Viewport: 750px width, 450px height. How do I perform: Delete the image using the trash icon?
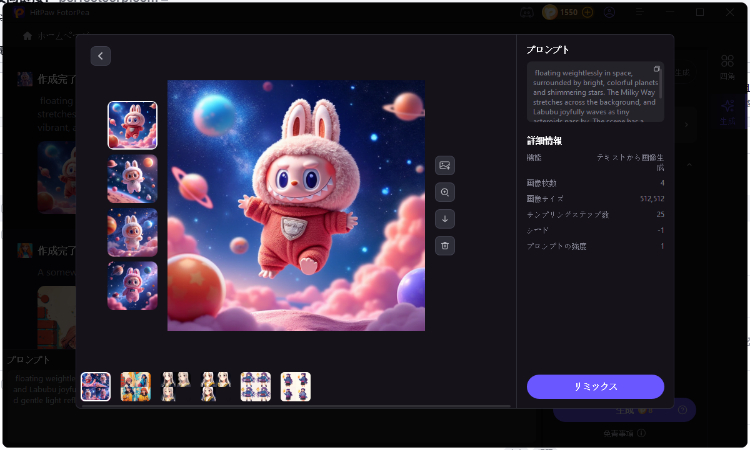tap(445, 246)
